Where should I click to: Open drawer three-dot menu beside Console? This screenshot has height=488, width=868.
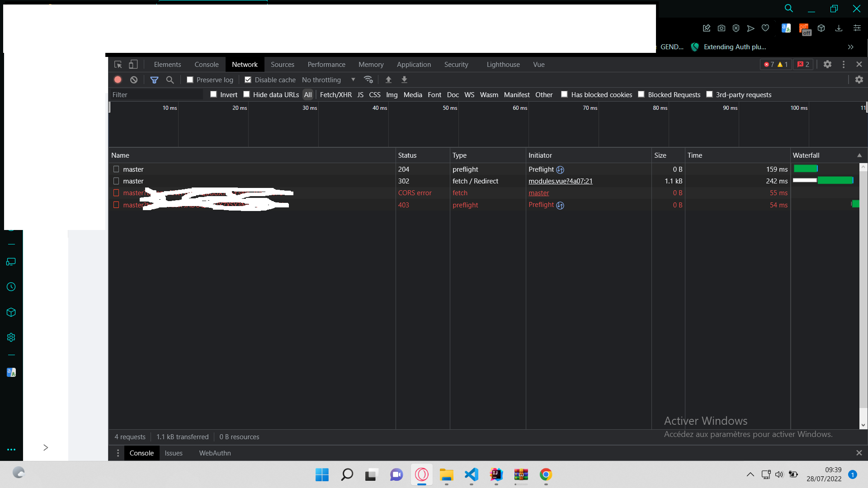[118, 453]
